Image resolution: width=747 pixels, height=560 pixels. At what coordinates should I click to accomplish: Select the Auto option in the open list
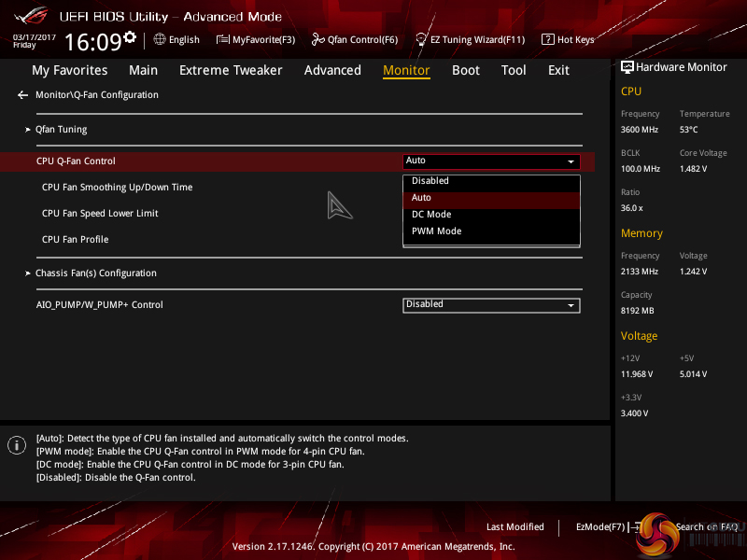click(x=422, y=198)
